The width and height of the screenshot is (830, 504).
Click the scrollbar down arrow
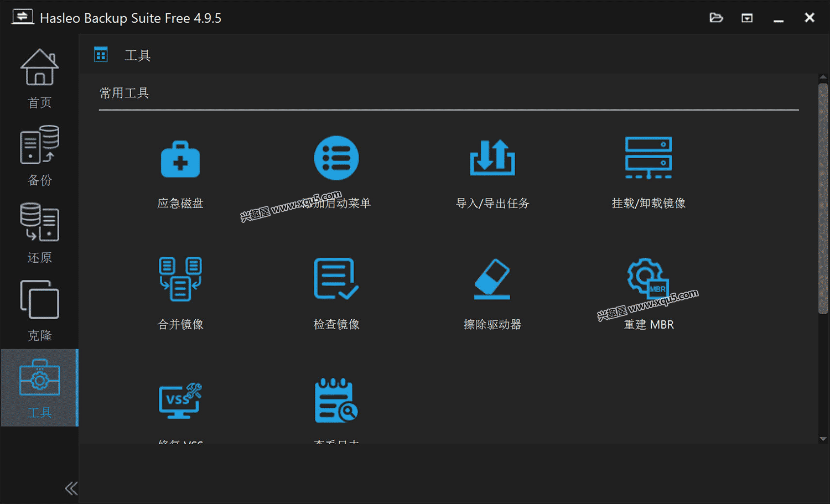[823, 439]
